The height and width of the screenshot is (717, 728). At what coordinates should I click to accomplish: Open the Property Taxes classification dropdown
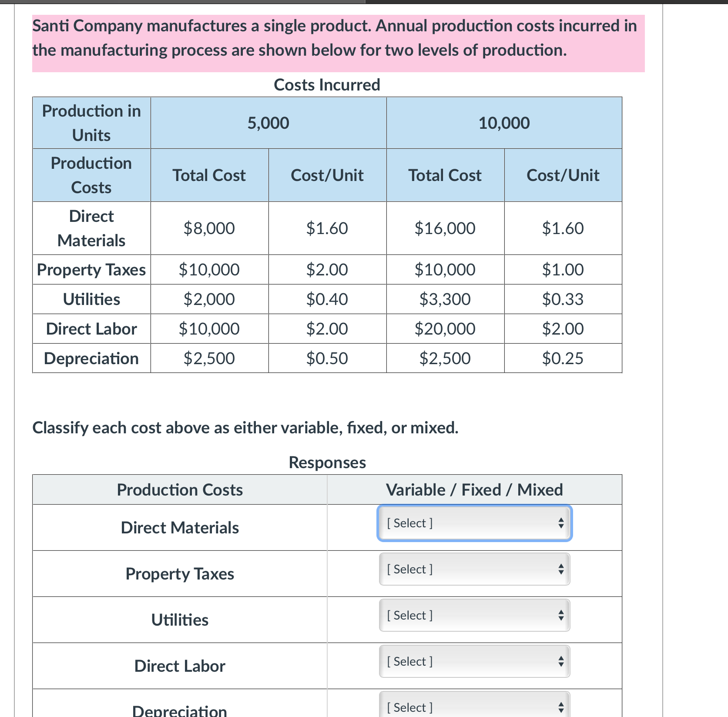pos(474,569)
